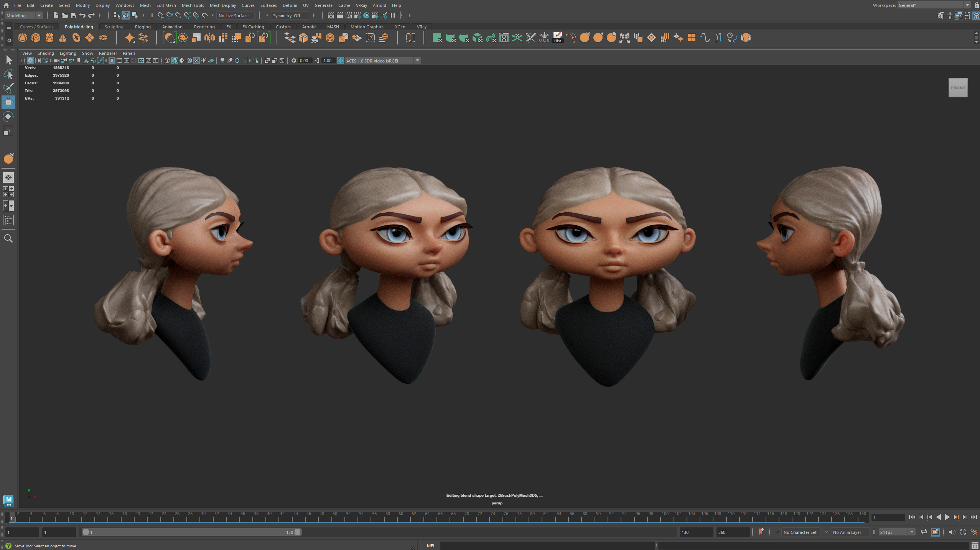
Task: Toggle use all lights bulb in viewport toolbar
Action: click(204, 61)
